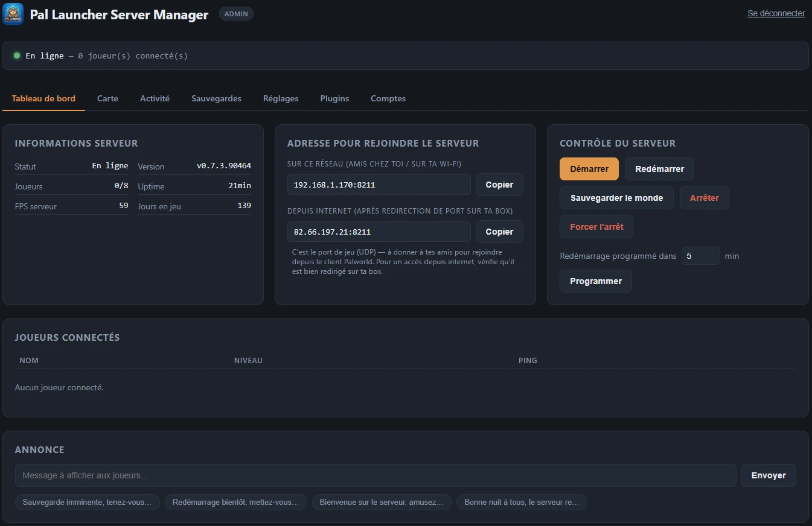Open the Sauvegardes tab
Viewport: 812px width, 526px height.
[x=216, y=98]
